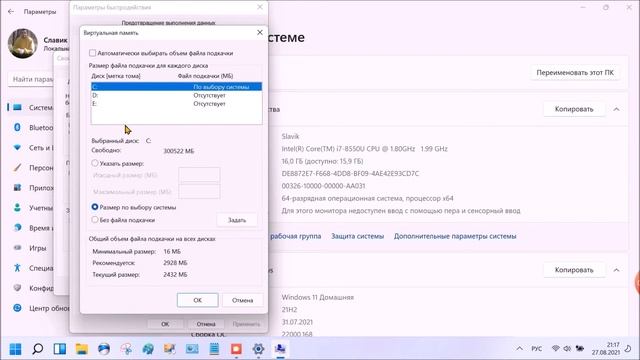Image resolution: width=640 pixels, height=360 pixels.
Task: Open the Защита системы link
Action: 358,236
